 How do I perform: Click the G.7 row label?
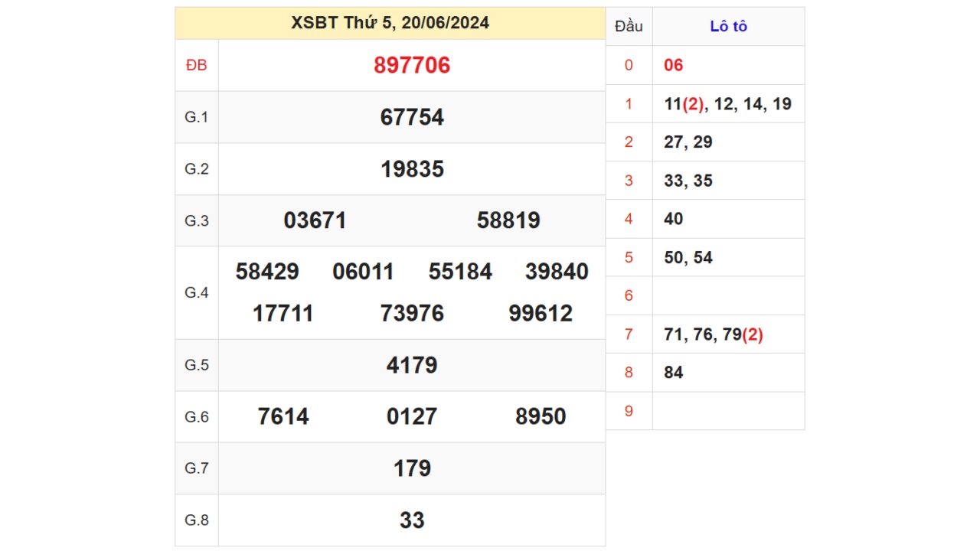197,468
